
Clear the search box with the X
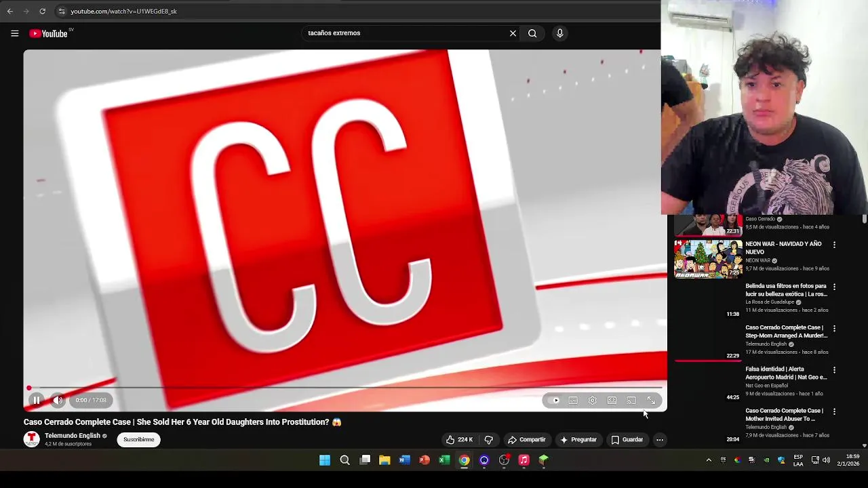pyautogui.click(x=513, y=33)
